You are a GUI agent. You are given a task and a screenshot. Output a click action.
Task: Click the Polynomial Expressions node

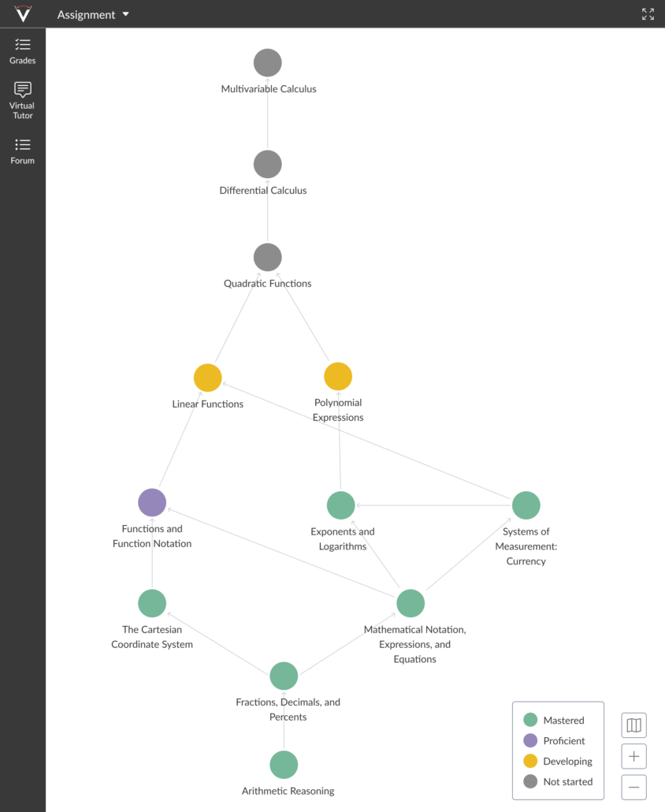coord(338,376)
